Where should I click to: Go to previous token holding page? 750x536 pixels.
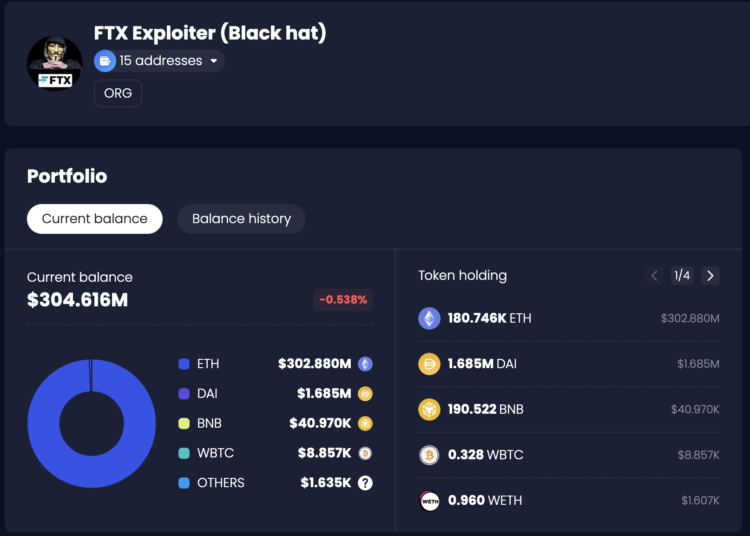click(654, 275)
